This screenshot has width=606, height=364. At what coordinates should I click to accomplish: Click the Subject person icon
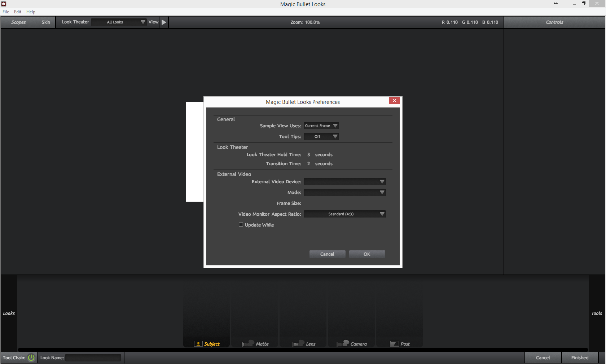click(198, 344)
